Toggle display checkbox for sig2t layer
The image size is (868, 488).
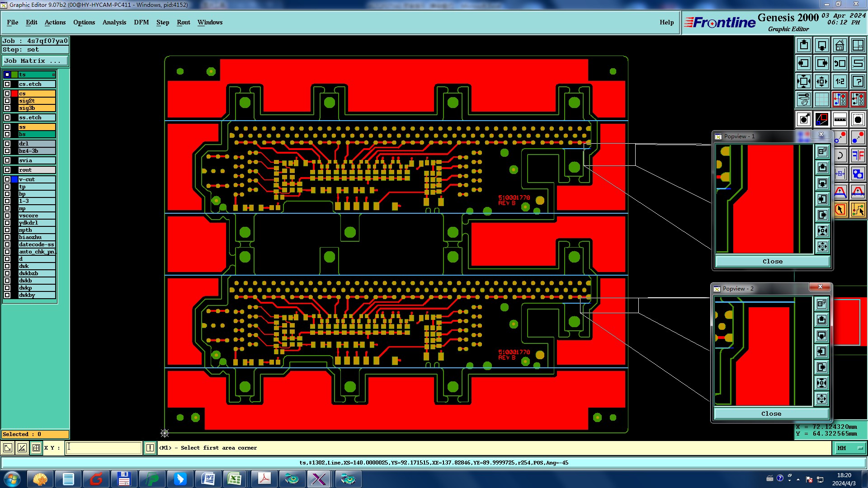pyautogui.click(x=7, y=101)
